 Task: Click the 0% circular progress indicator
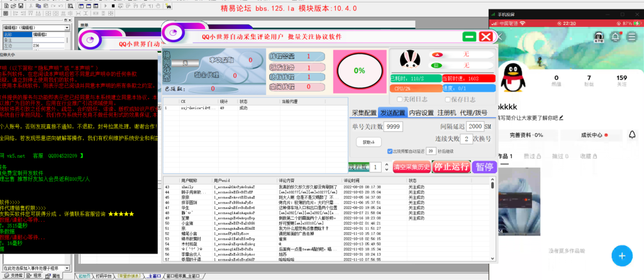point(359,70)
